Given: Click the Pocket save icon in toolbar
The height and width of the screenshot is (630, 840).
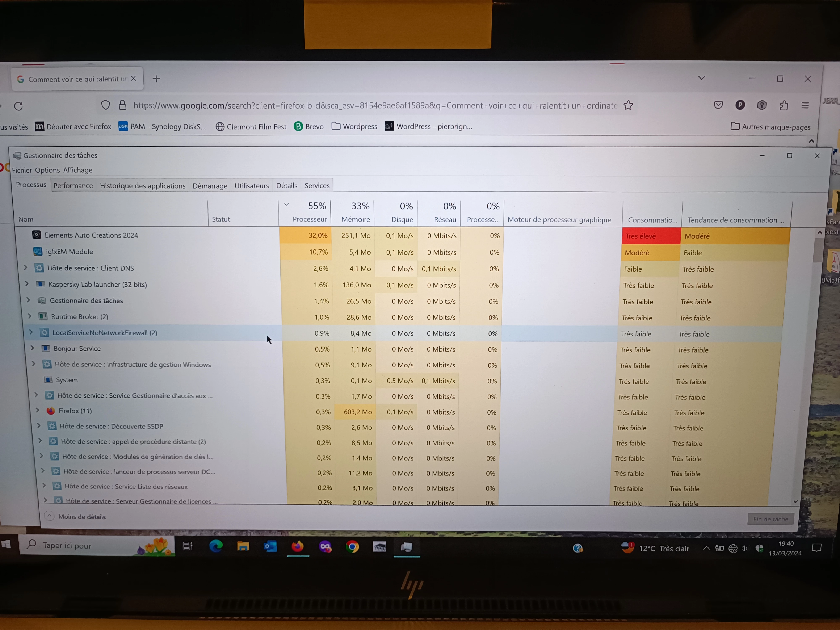Looking at the screenshot, I should click(718, 105).
